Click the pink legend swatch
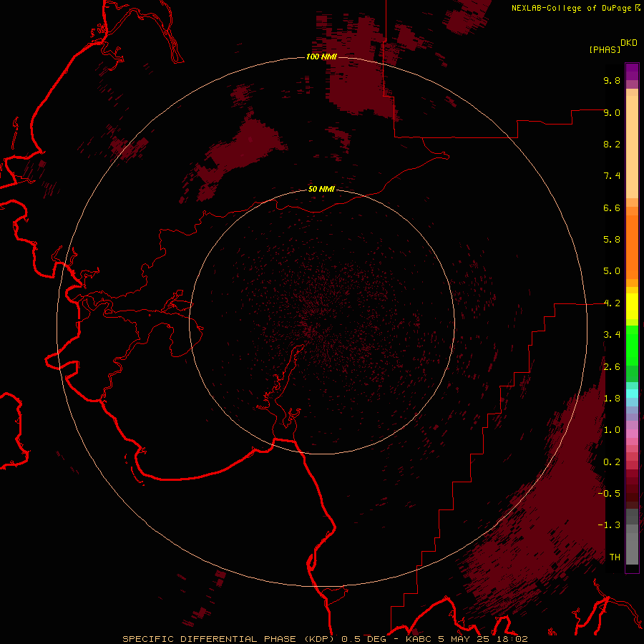The height and width of the screenshot is (644, 644). click(632, 434)
